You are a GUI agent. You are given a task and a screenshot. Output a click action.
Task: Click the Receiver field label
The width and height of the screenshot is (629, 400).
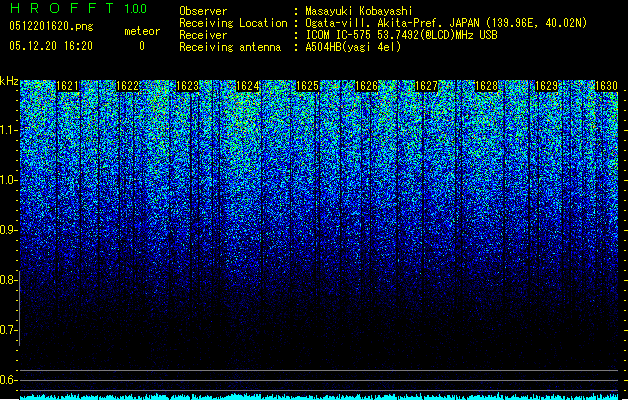click(203, 35)
